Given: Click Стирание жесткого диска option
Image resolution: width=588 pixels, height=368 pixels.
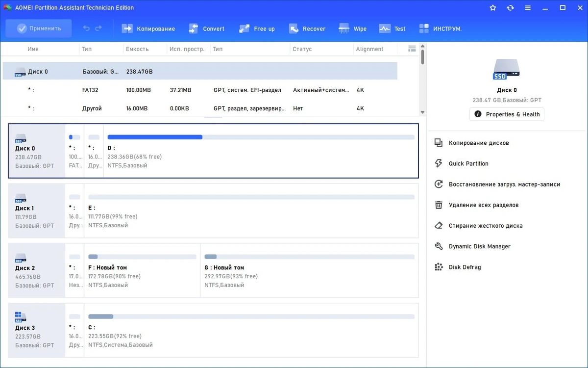Looking at the screenshot, I should click(486, 226).
